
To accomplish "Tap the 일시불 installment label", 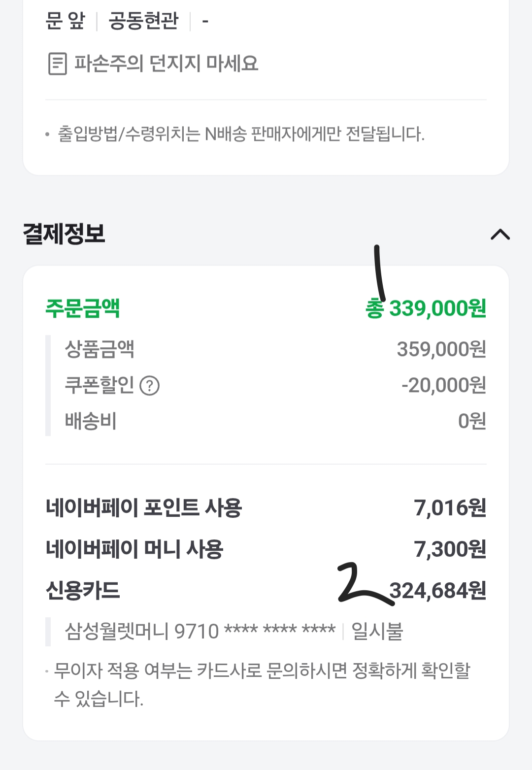I will pyautogui.click(x=377, y=631).
